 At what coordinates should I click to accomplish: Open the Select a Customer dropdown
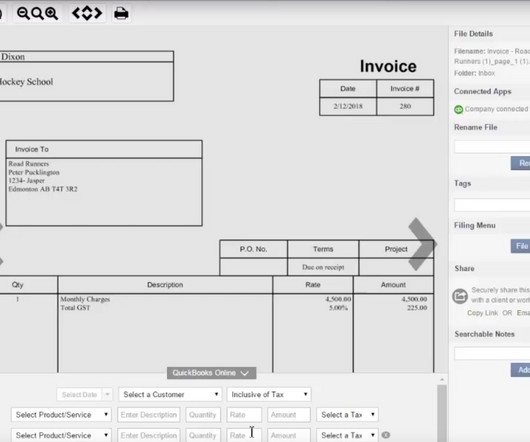coord(170,394)
